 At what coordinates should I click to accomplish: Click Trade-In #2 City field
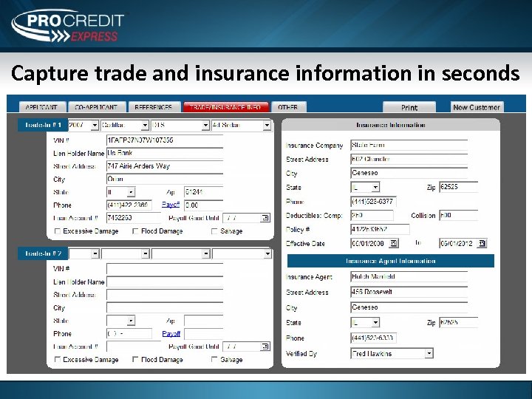point(165,307)
